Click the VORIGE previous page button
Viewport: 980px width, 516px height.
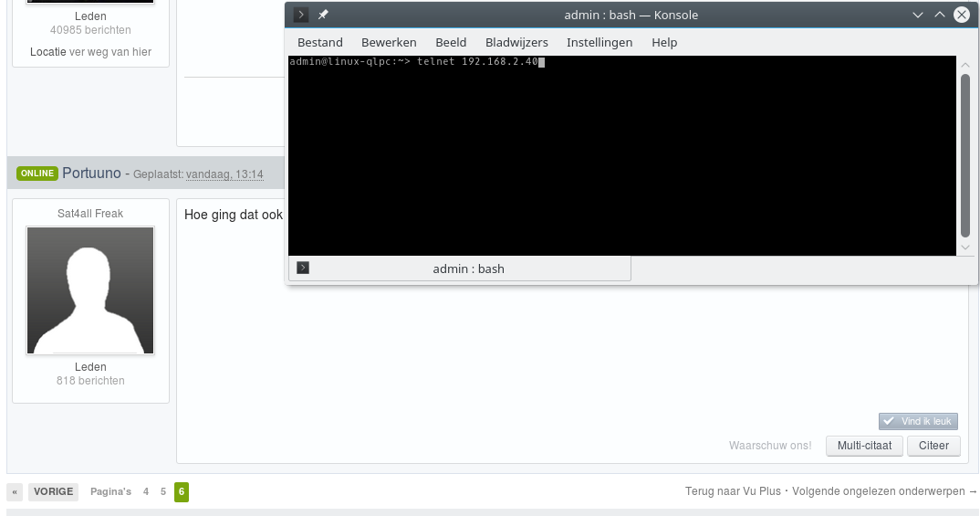53,491
